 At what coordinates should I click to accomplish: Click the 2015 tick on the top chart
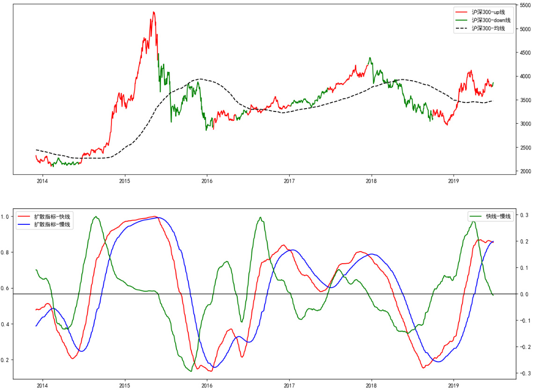coord(125,181)
